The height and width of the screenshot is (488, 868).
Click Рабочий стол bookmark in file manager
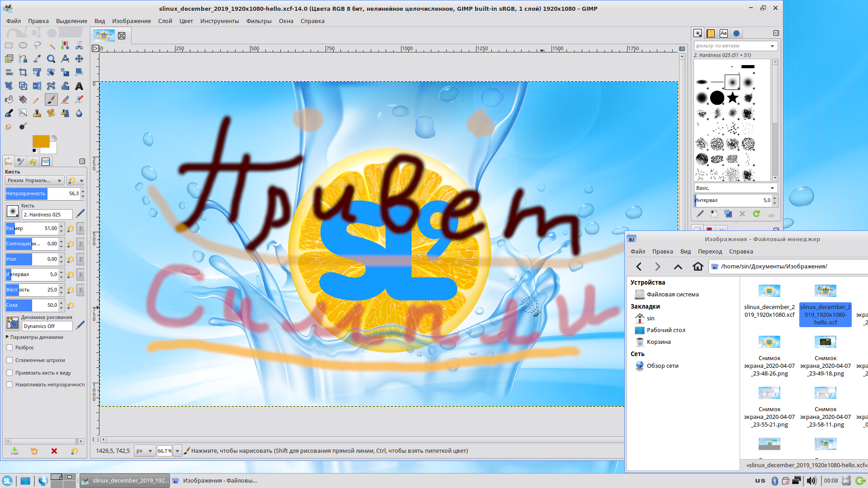coord(665,330)
